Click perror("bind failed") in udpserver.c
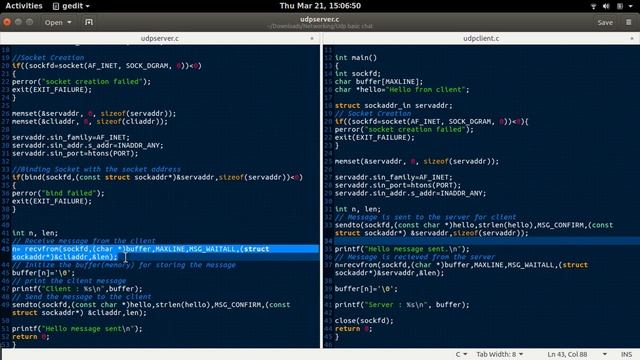Image resolution: width=640 pixels, height=360 pixels. [x=58, y=193]
